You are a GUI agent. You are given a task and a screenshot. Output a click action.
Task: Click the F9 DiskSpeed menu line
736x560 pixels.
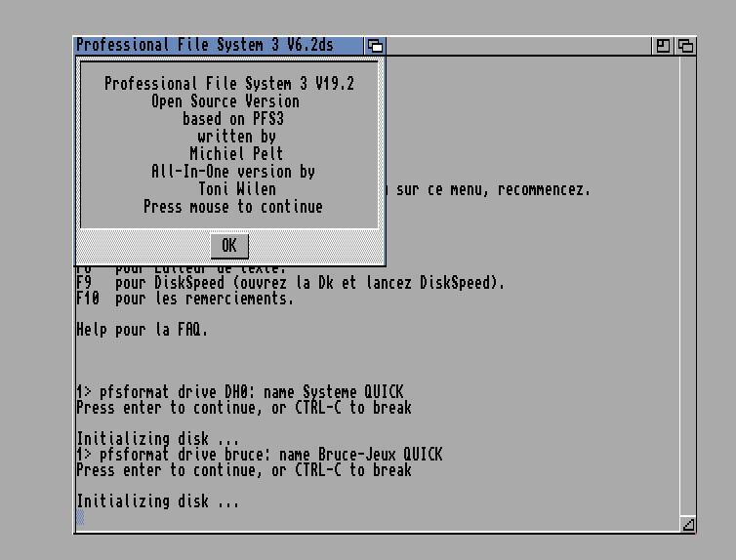click(x=291, y=283)
